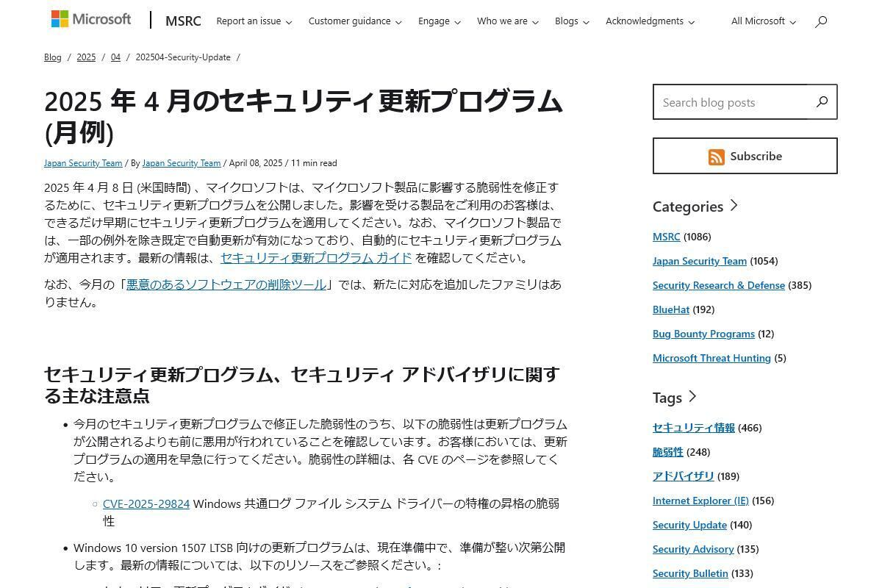The image size is (882, 588).
Task: Open Security Research & Defense category
Action: click(719, 285)
